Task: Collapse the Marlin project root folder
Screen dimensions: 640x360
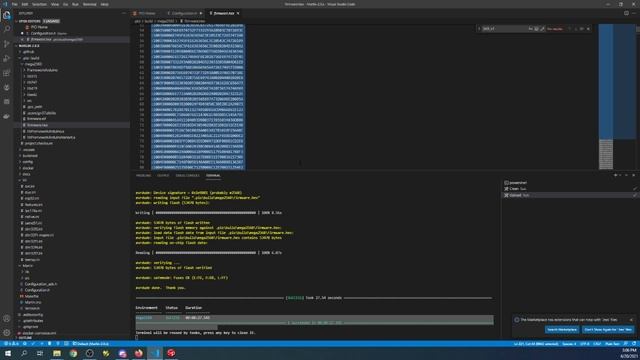Action: click(29, 46)
